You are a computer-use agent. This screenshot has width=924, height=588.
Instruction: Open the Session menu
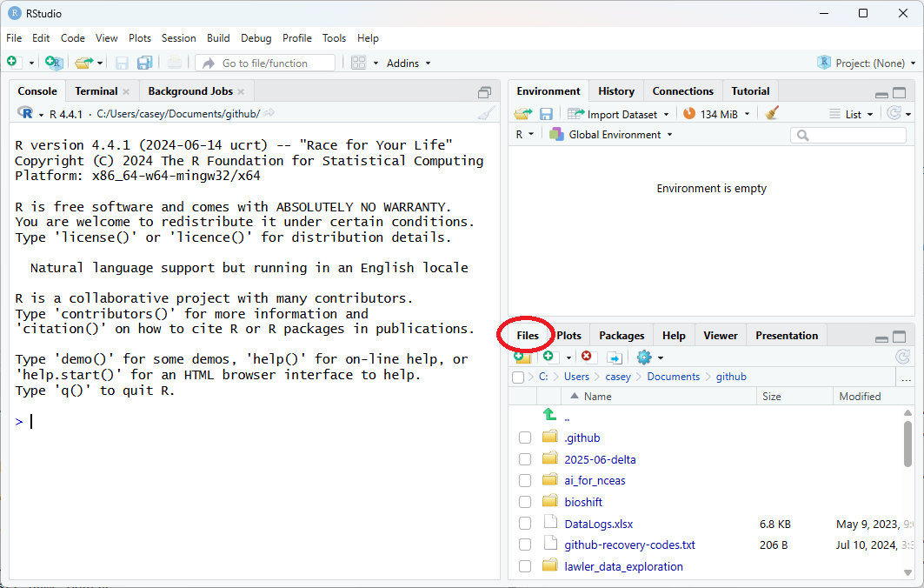tap(178, 38)
